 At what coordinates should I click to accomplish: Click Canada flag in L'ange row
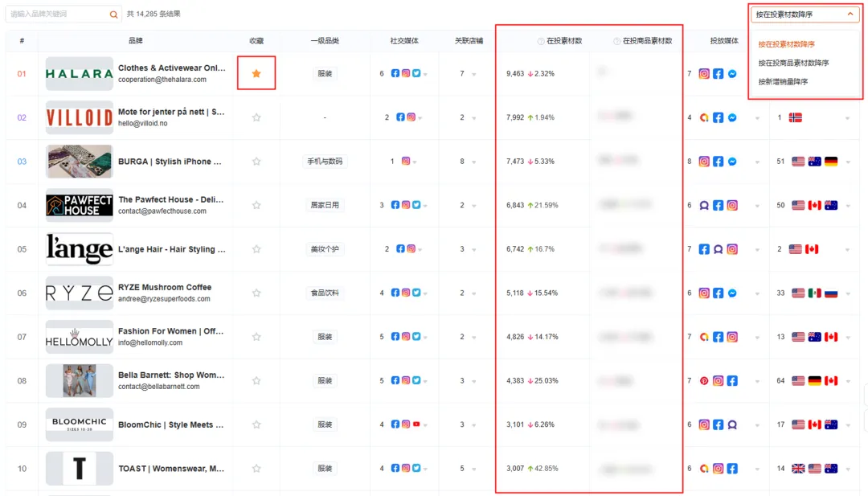point(812,249)
